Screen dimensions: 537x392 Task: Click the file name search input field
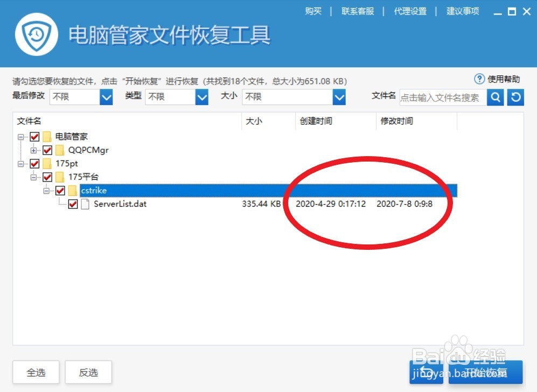[x=443, y=97]
